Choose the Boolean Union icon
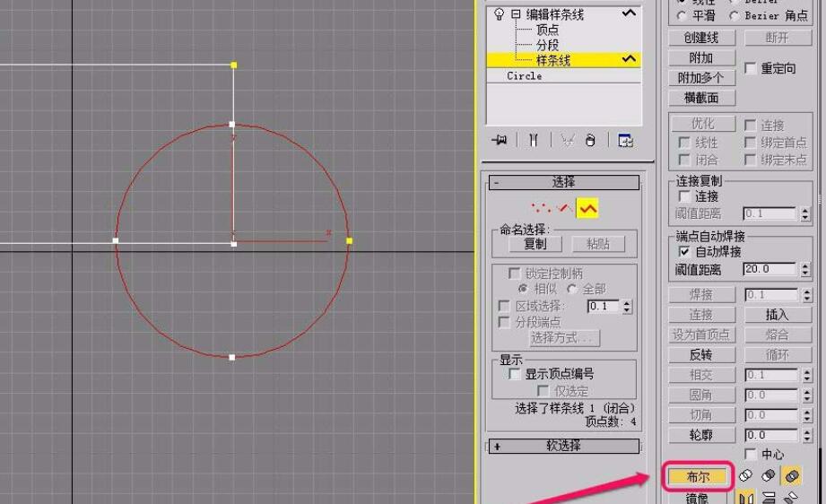 pyautogui.click(x=746, y=476)
